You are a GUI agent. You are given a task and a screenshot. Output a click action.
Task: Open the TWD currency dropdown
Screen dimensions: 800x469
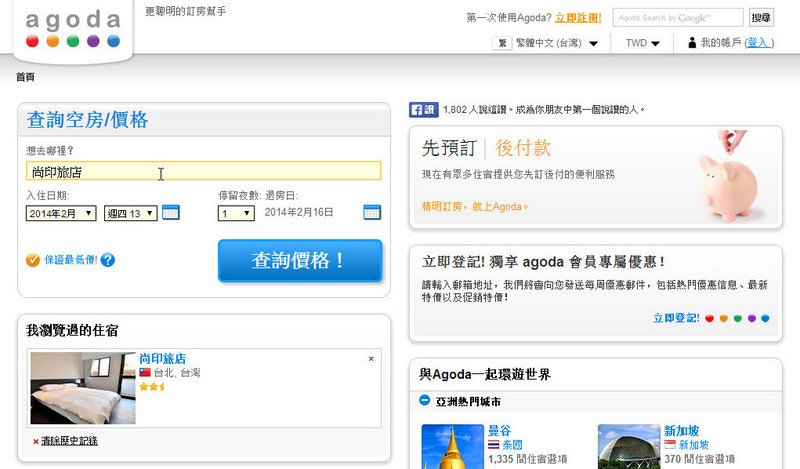click(642, 43)
